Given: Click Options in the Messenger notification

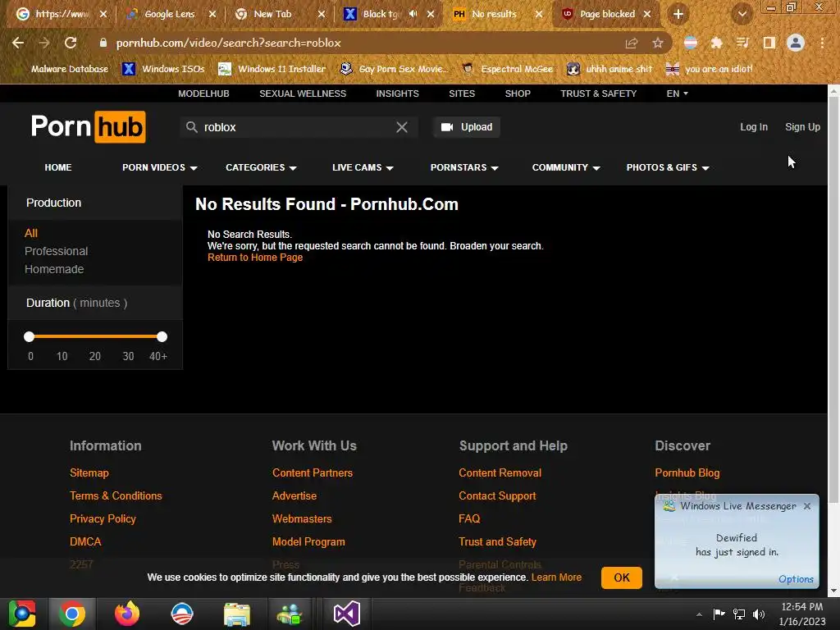Looking at the screenshot, I should coord(796,579).
